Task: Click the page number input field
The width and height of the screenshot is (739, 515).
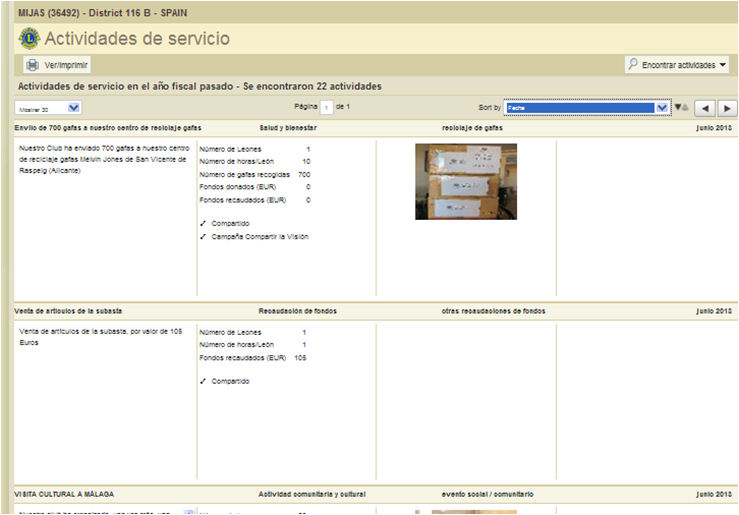Action: click(325, 107)
